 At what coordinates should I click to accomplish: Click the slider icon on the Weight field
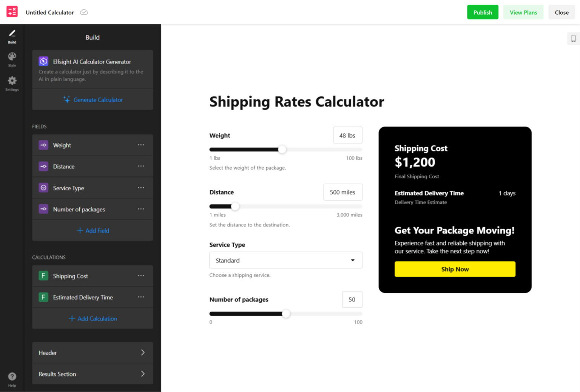pos(43,145)
